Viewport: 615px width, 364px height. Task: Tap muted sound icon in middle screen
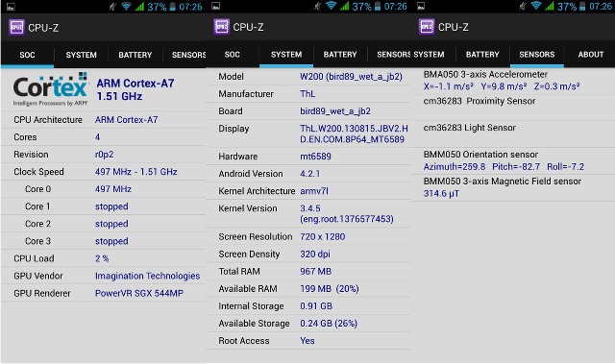tap(318, 6)
